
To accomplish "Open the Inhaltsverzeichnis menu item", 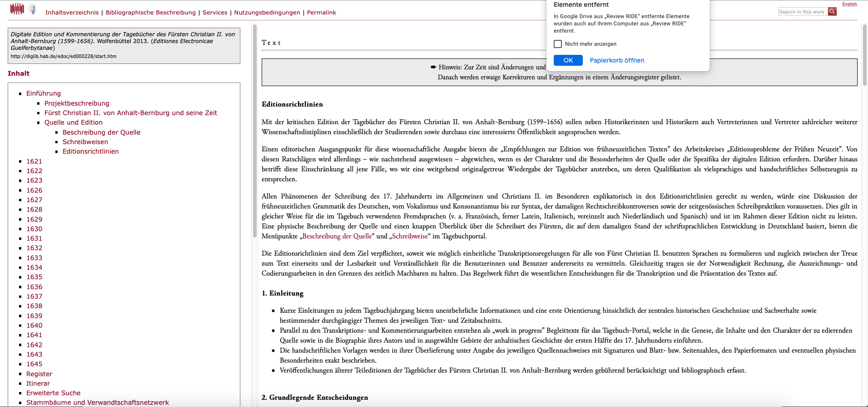I will (x=72, y=13).
